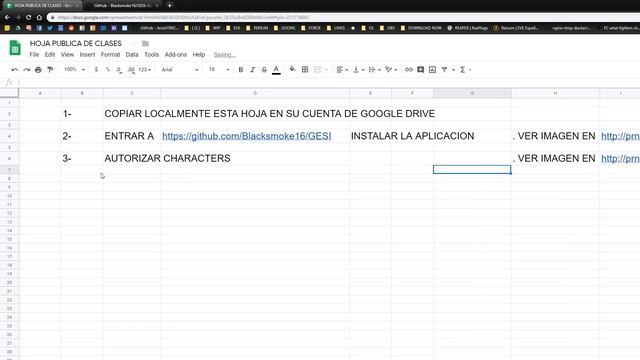Image resolution: width=640 pixels, height=360 pixels.
Task: Increase the decimal places
Action: click(x=131, y=70)
